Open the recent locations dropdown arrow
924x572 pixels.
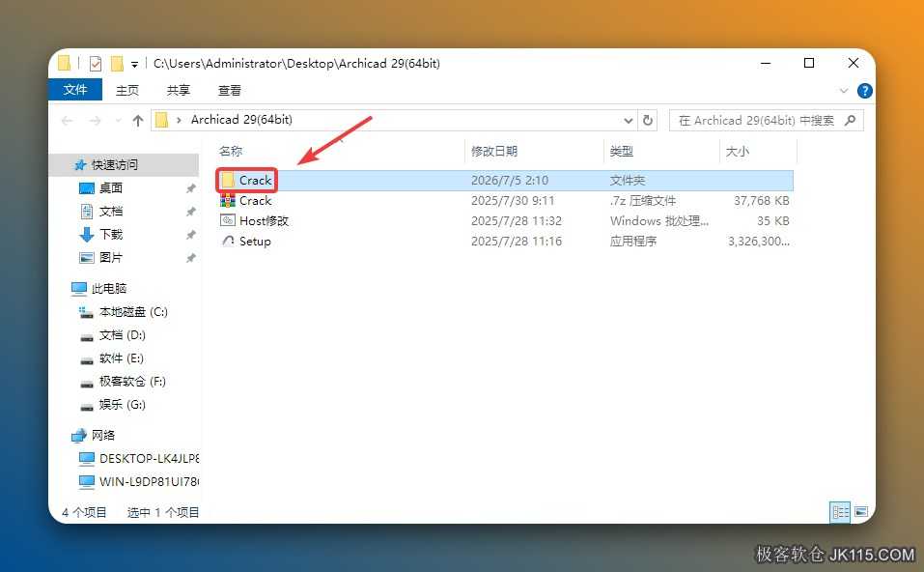click(118, 121)
